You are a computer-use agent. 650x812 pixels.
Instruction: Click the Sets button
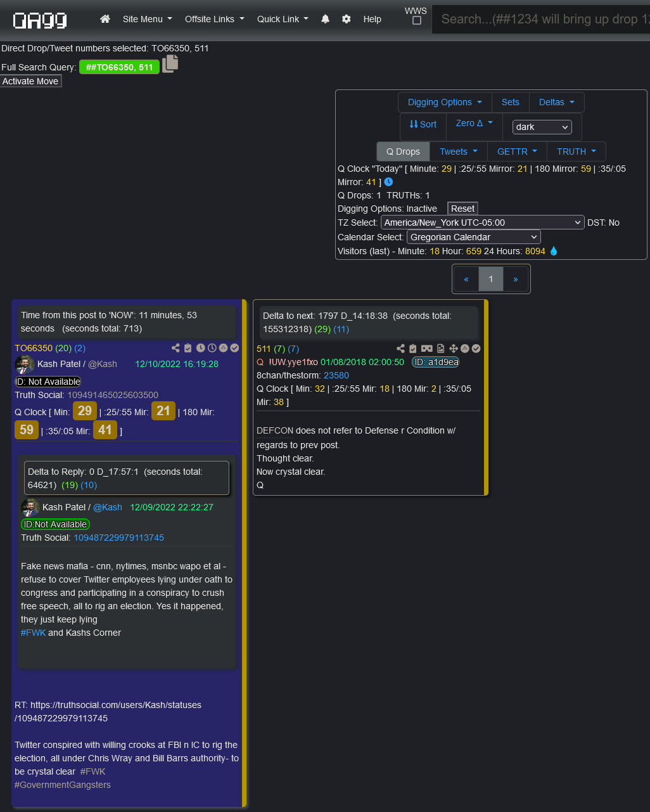pos(510,102)
